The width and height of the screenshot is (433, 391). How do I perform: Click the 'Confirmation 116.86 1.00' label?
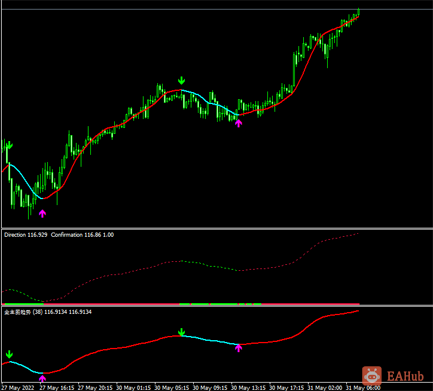[x=82, y=235]
